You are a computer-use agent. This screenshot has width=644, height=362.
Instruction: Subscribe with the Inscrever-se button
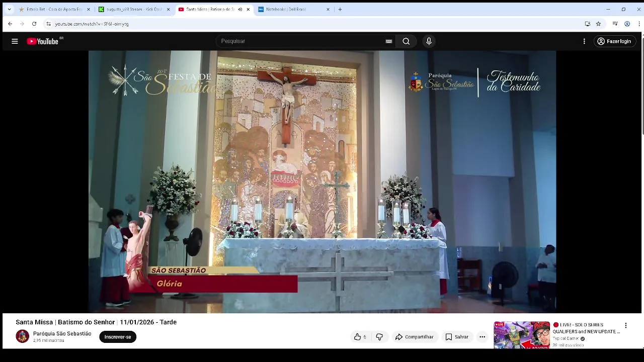[118, 337]
